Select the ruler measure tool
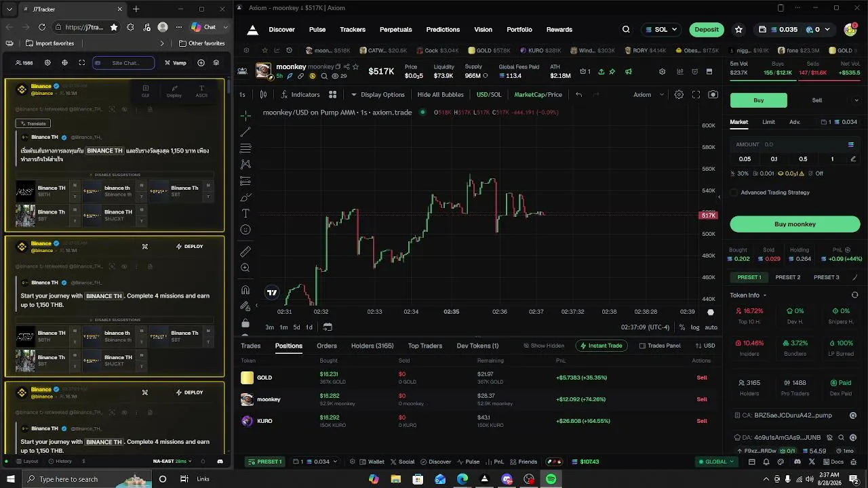The width and height of the screenshot is (868, 488). click(245, 251)
